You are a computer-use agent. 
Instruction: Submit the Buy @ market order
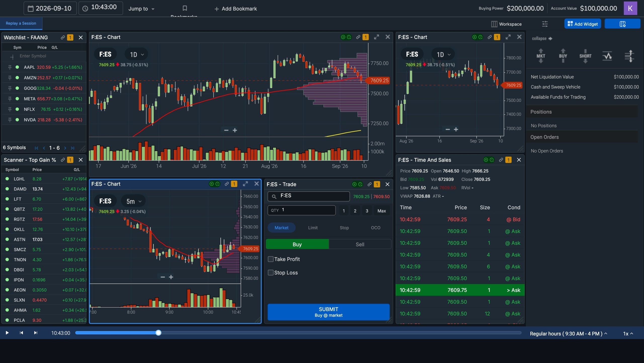click(x=328, y=312)
